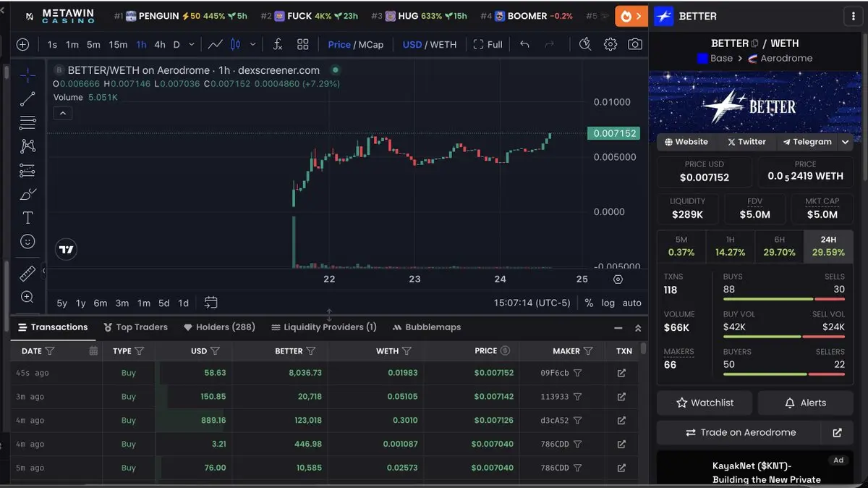868x488 pixels.
Task: Open the chart layout grid selector
Action: click(303, 44)
